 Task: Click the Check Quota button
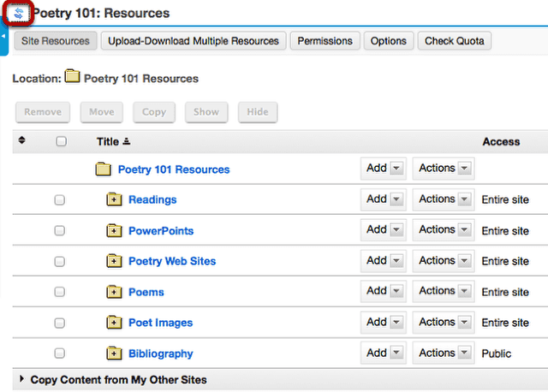point(455,41)
